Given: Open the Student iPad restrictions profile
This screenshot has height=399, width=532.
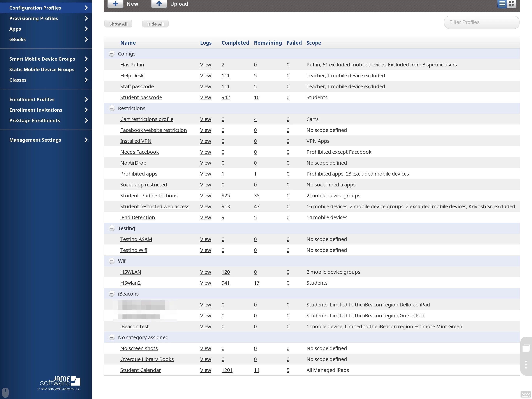Looking at the screenshot, I should 149,196.
